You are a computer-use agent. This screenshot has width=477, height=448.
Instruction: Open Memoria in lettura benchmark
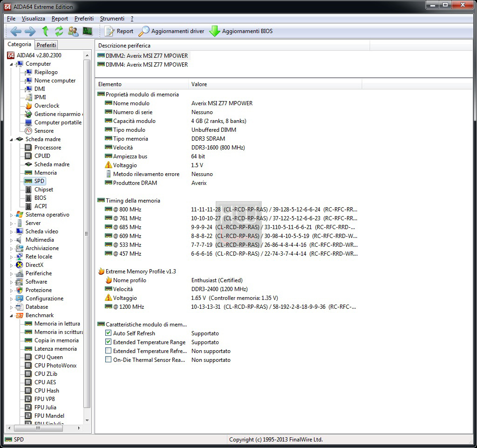click(57, 324)
